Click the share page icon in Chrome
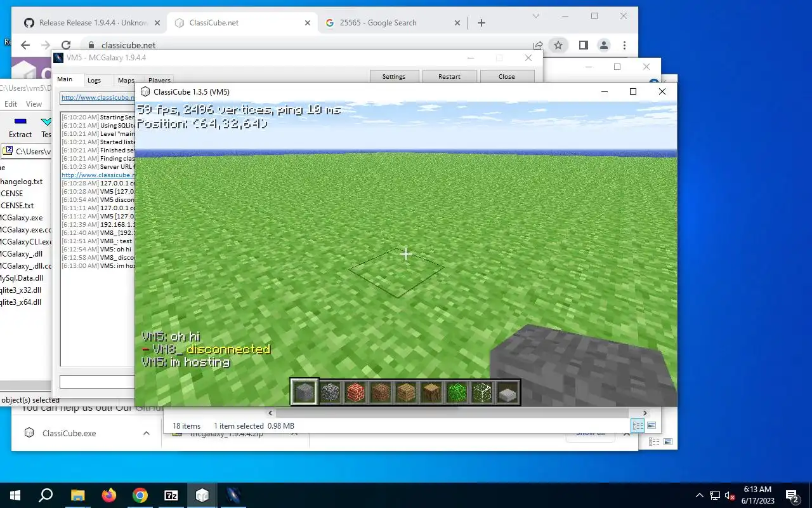 click(538, 45)
